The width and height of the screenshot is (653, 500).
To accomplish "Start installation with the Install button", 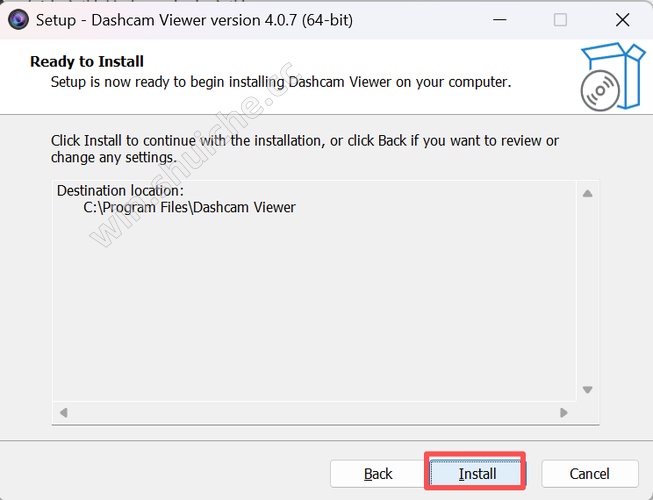I will click(x=477, y=474).
